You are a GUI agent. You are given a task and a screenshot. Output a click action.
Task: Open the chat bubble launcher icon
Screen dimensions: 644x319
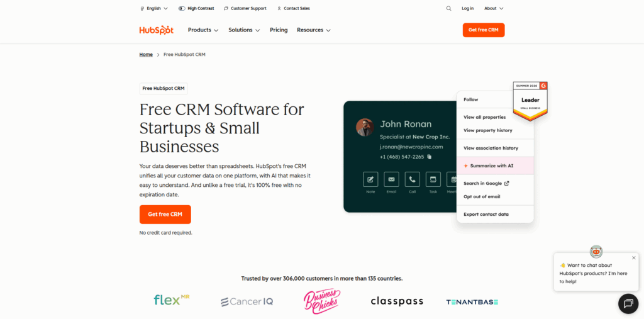(x=628, y=304)
